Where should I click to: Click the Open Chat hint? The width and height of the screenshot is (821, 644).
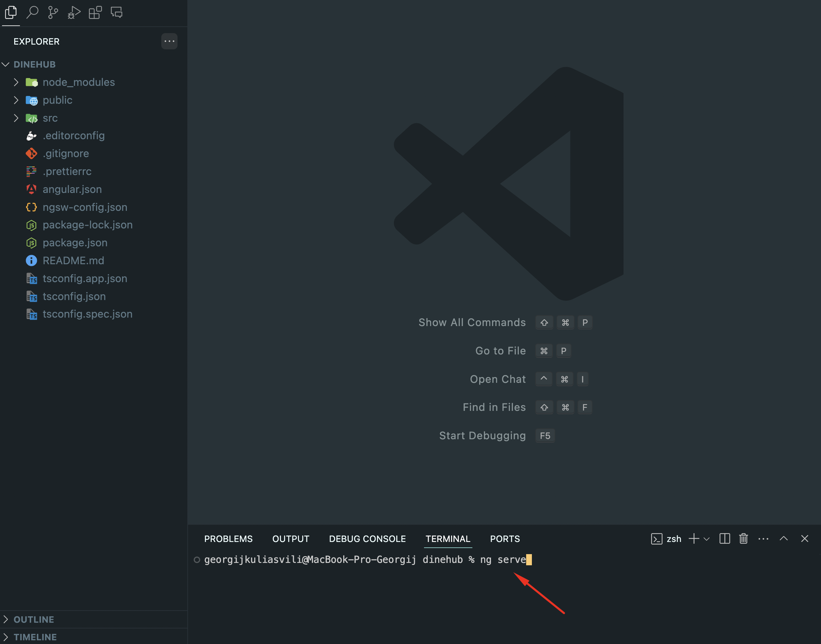(498, 379)
